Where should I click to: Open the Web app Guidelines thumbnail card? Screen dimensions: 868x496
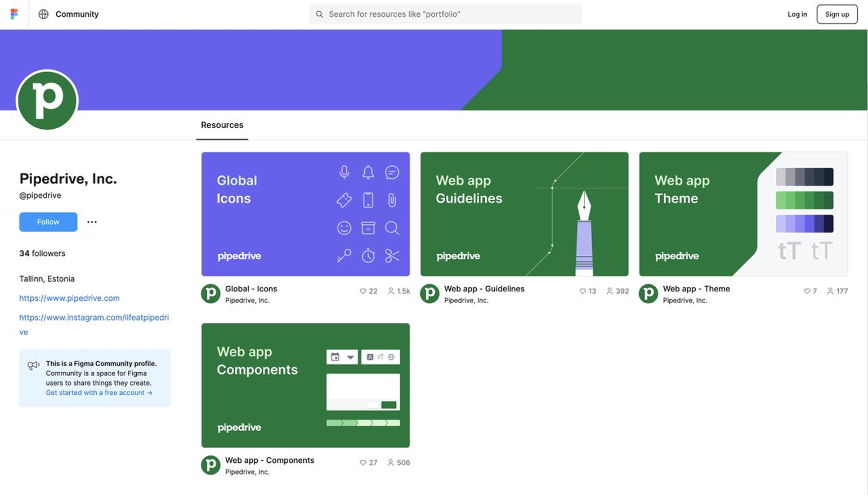[x=525, y=214]
